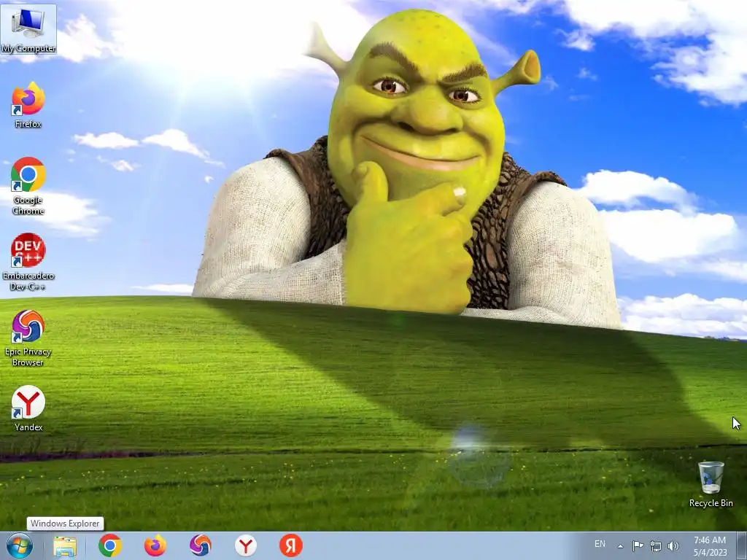Open the Windows Start menu orb
The image size is (747, 560).
[20, 545]
